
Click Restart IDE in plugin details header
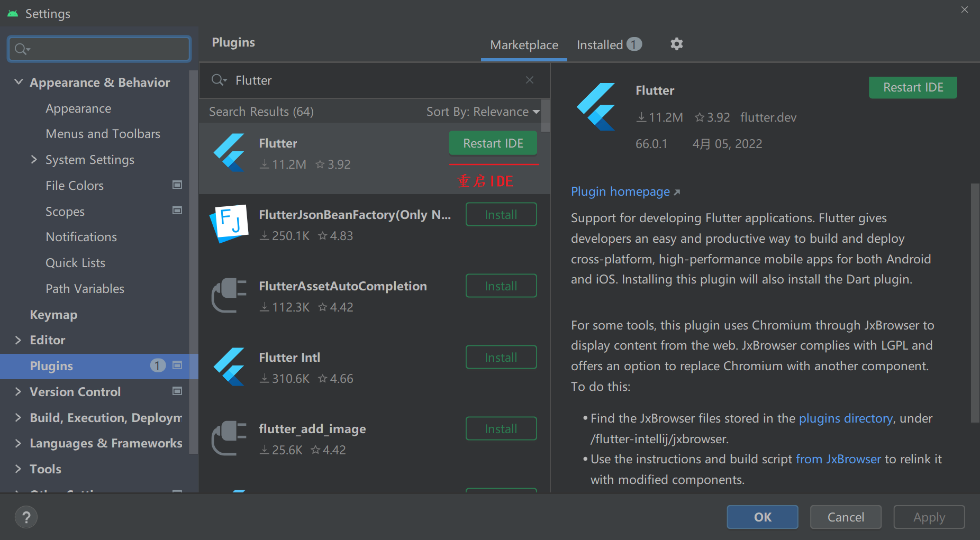tap(913, 87)
